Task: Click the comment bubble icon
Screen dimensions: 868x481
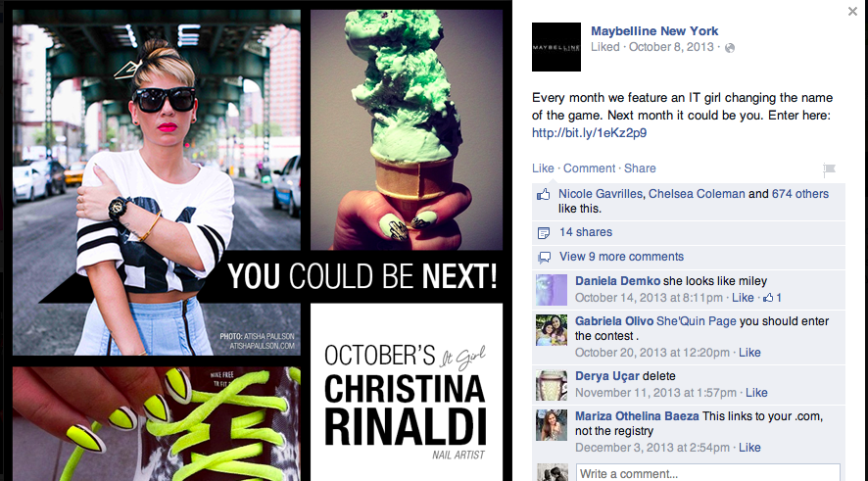Action: click(x=544, y=258)
